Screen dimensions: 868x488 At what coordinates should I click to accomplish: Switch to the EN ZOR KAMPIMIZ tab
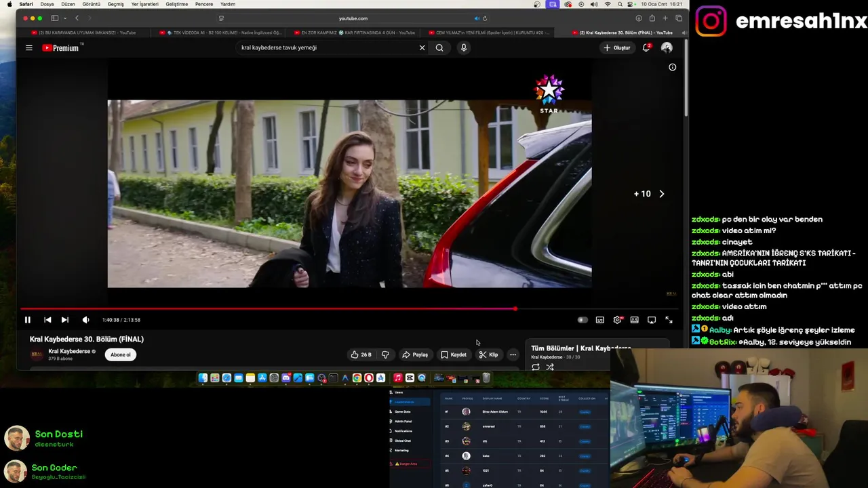point(355,33)
